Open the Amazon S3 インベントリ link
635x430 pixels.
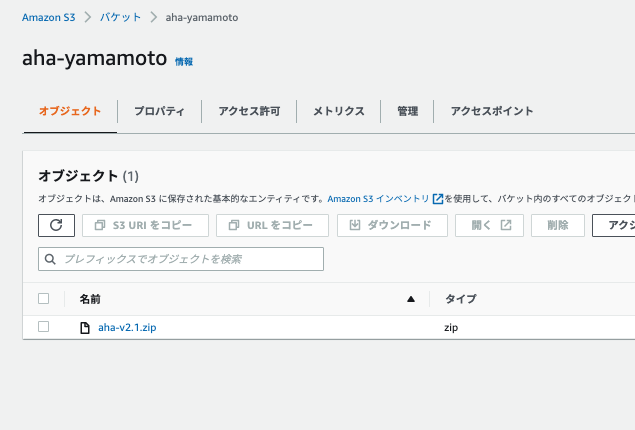pyautogui.click(x=378, y=199)
